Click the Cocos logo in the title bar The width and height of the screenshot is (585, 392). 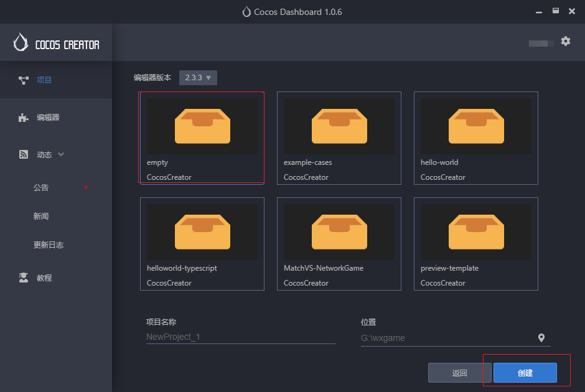[246, 11]
